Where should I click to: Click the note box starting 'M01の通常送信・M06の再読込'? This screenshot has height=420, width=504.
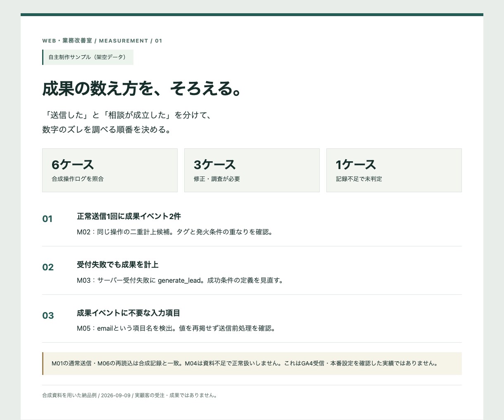pos(252,363)
